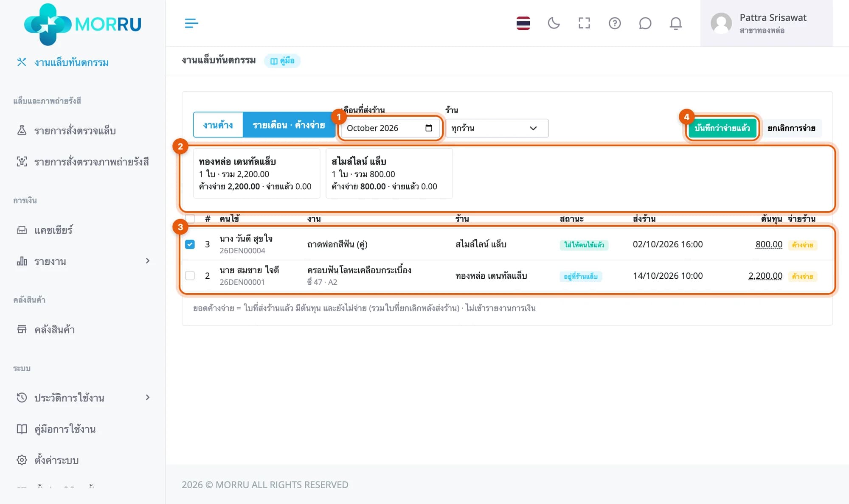
Task: Click the MORRU logo
Action: tap(83, 24)
